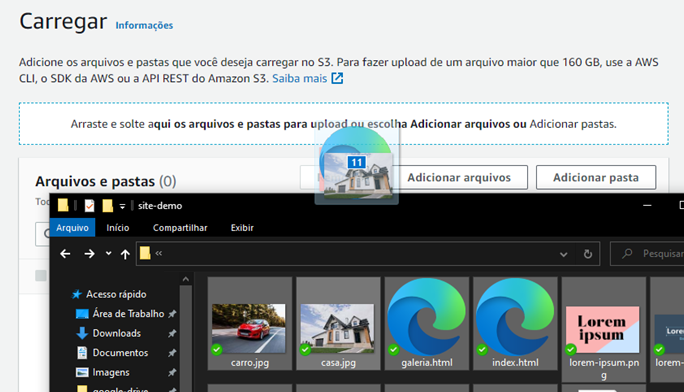Follow the Saiba mais link

[x=300, y=78]
